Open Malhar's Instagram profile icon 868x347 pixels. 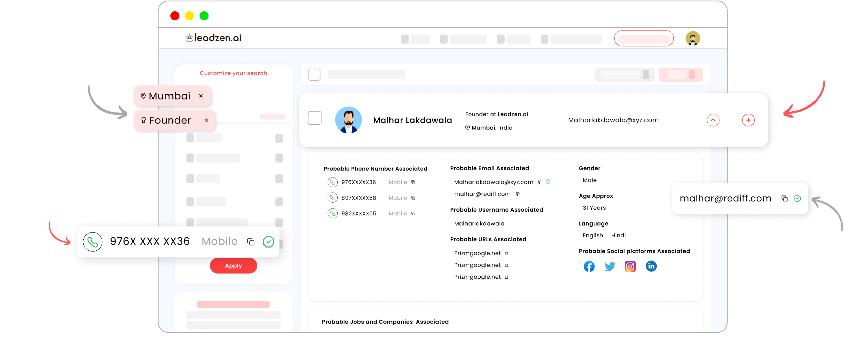pos(630,266)
